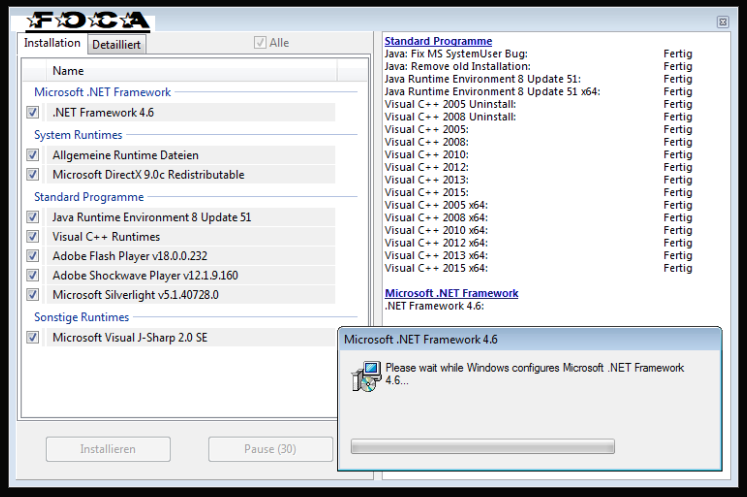Click the Visual C++ 2013: log entry
Screen dimensions: 747x497
427,180
